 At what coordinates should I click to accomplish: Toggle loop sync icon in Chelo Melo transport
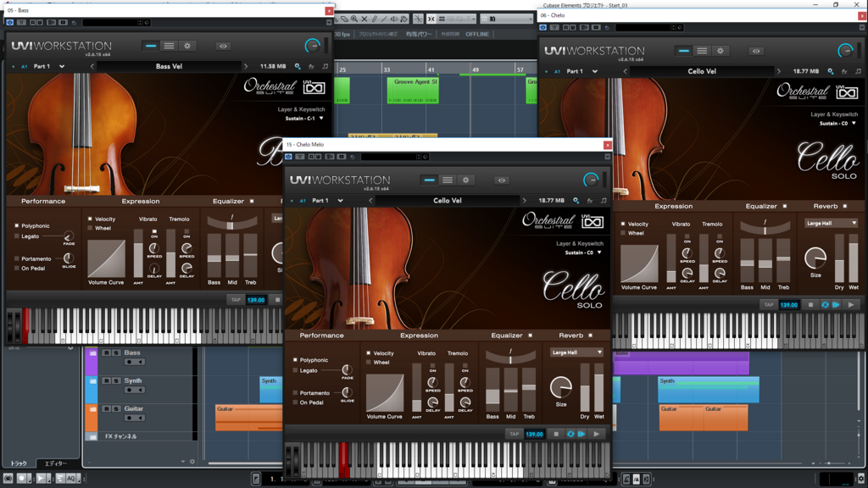tap(570, 435)
